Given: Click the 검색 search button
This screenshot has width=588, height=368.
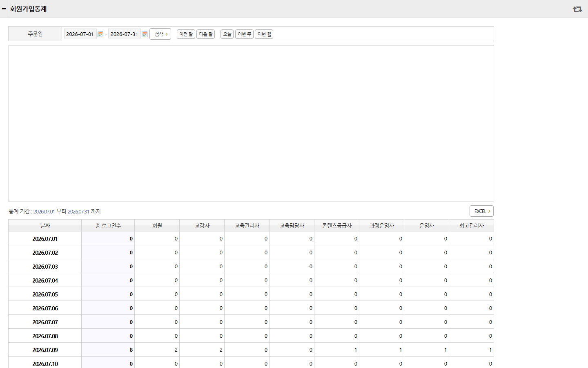Looking at the screenshot, I should click(160, 34).
